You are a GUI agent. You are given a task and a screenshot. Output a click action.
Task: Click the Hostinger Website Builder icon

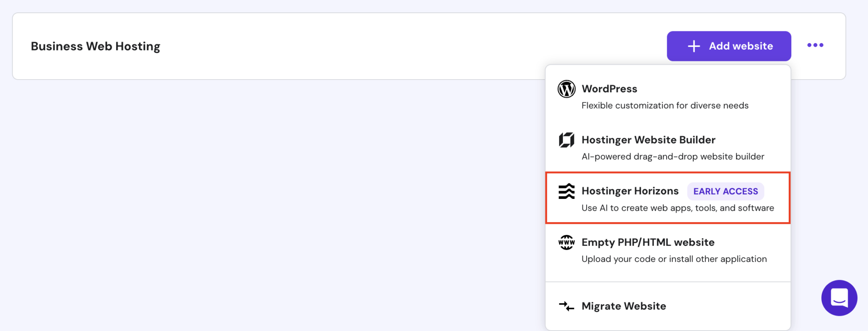point(566,140)
